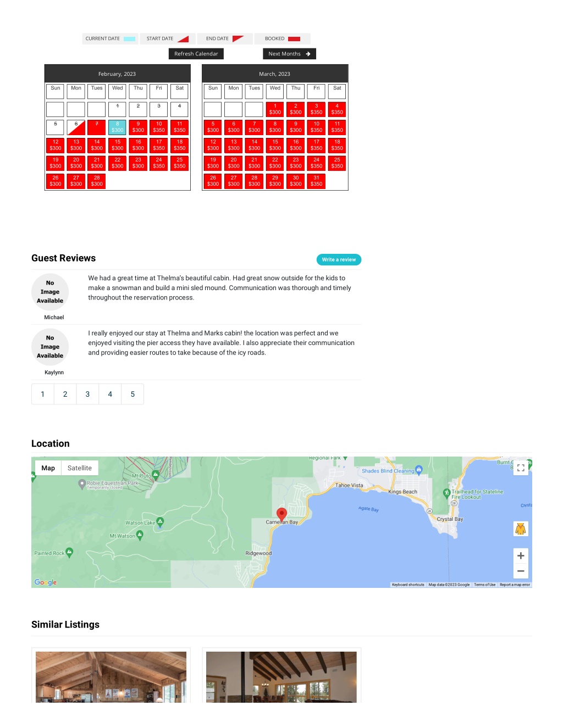The image size is (563, 728).
Task: Switch map to Satellite view
Action: pos(80,468)
